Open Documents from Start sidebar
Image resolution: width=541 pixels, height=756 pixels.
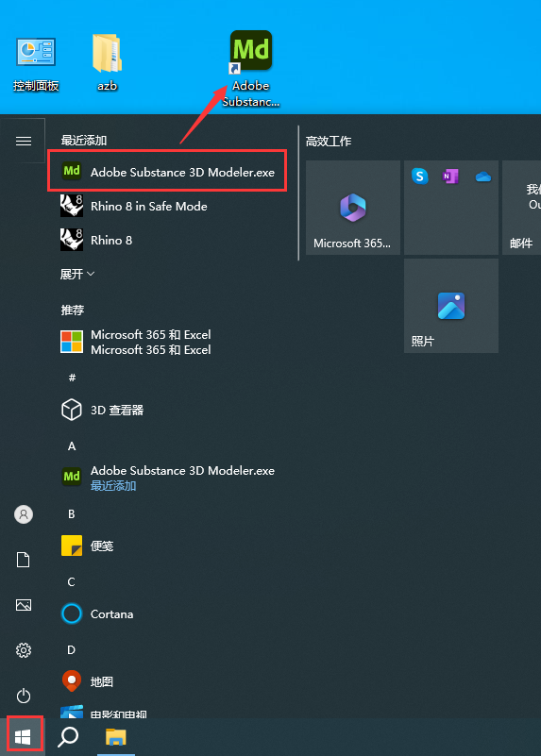click(x=24, y=560)
